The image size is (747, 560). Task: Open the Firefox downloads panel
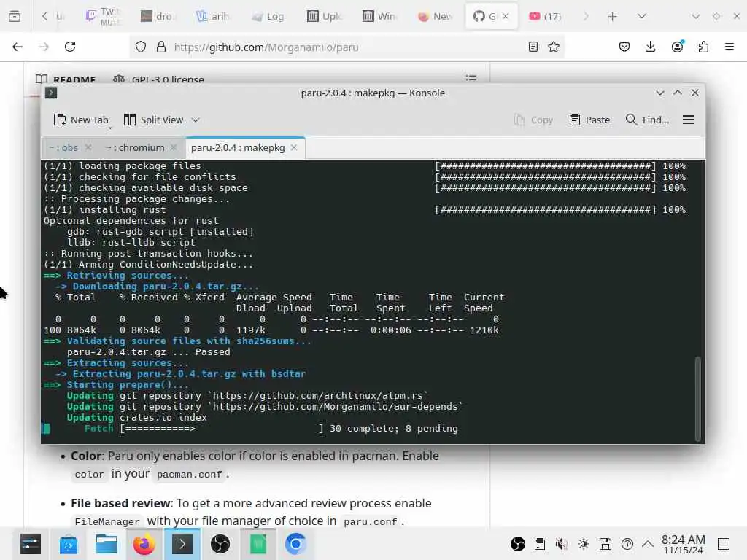pos(650,47)
